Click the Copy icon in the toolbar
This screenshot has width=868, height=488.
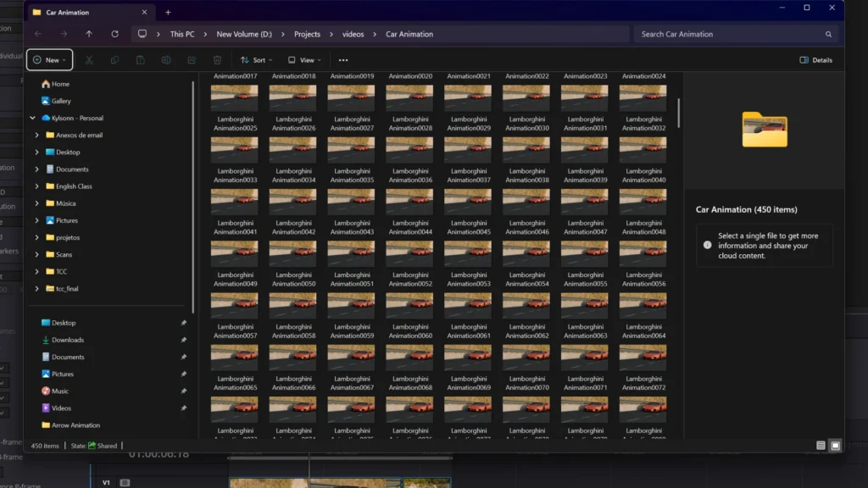tap(114, 60)
